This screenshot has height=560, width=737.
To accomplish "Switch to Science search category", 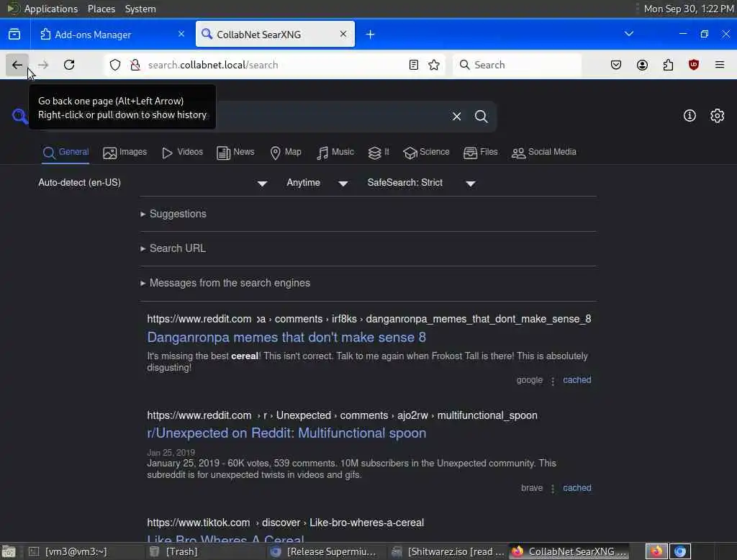I will pyautogui.click(x=426, y=153).
